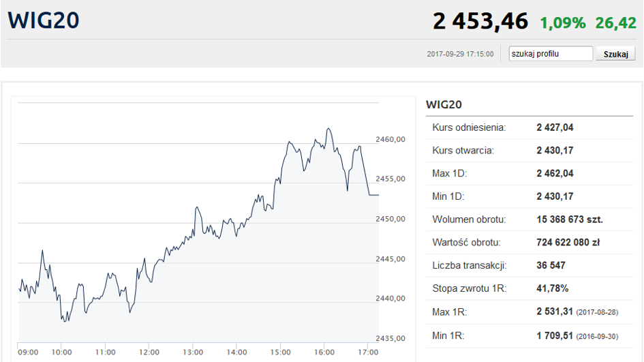Click the 2017-09-29 17:15:00 timestamp

(x=460, y=54)
